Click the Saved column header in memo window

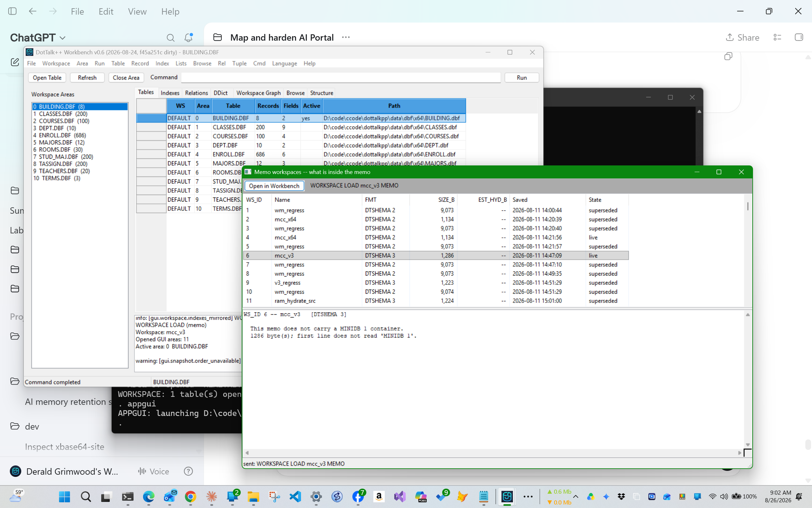coord(547,200)
